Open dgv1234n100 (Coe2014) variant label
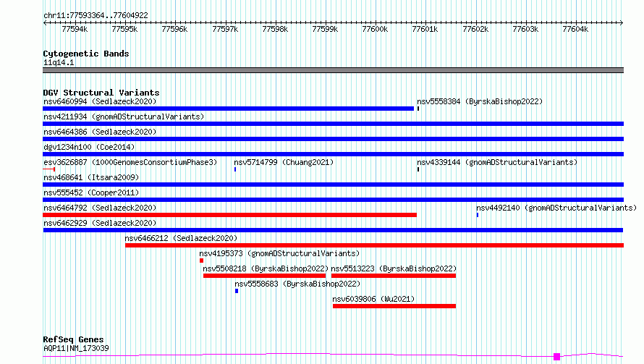The width and height of the screenshot is (644, 364). coord(89,147)
